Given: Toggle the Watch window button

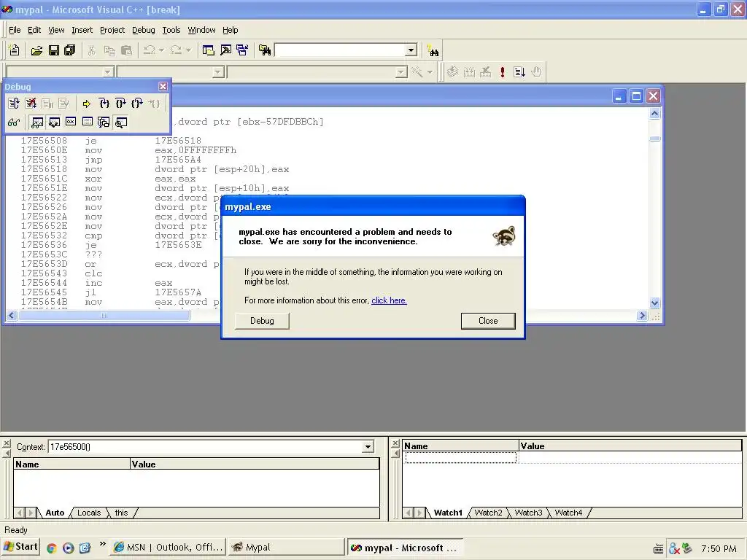Looking at the screenshot, I should pos(36,122).
